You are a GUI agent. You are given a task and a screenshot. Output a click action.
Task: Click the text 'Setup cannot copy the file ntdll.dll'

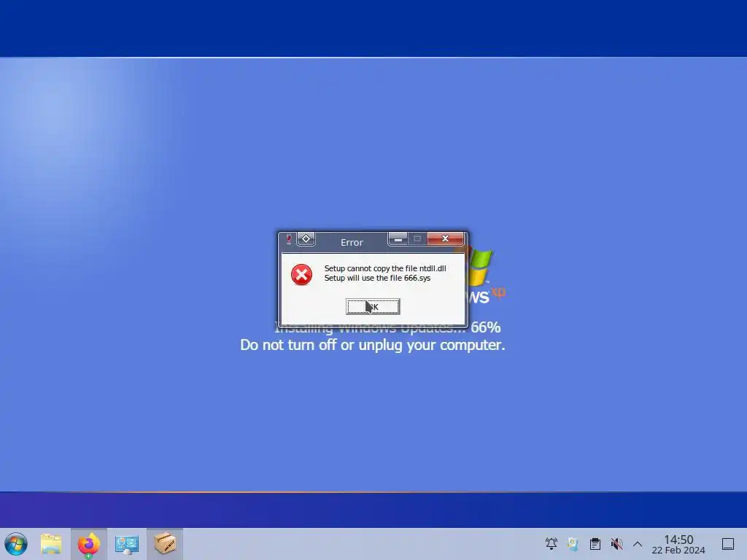[385, 268]
